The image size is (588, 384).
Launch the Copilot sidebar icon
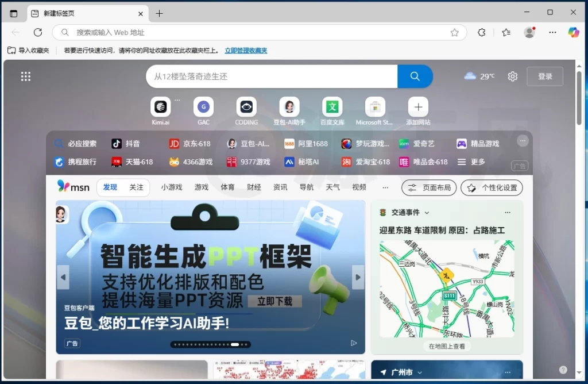click(x=574, y=32)
